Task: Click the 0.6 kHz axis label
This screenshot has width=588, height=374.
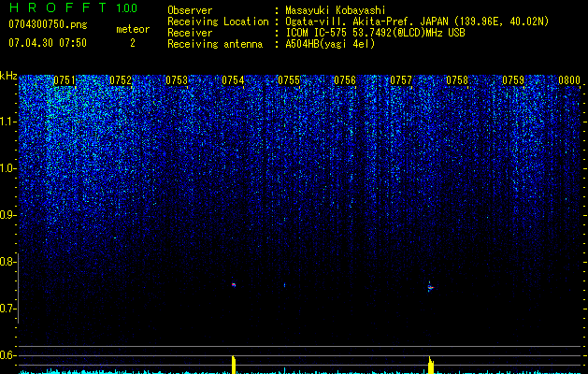Action: point(7,355)
